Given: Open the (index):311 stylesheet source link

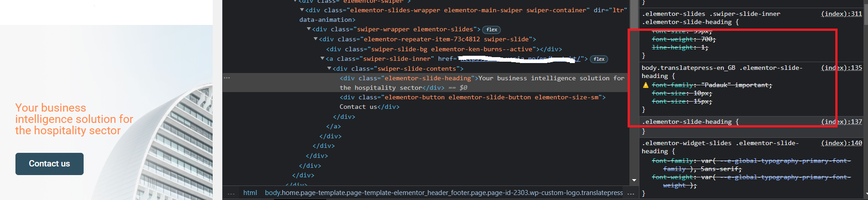Looking at the screenshot, I should point(841,14).
